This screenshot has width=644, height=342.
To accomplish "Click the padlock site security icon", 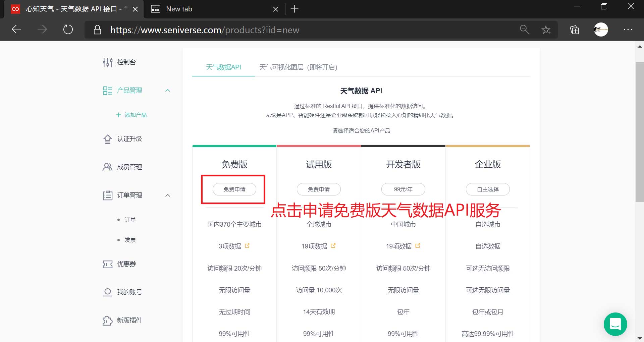I will pyautogui.click(x=97, y=30).
